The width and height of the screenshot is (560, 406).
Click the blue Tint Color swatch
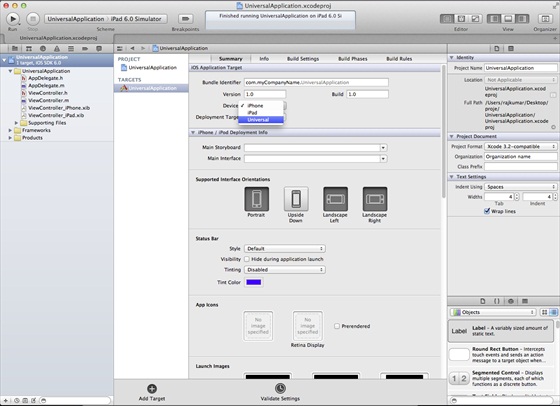[254, 282]
